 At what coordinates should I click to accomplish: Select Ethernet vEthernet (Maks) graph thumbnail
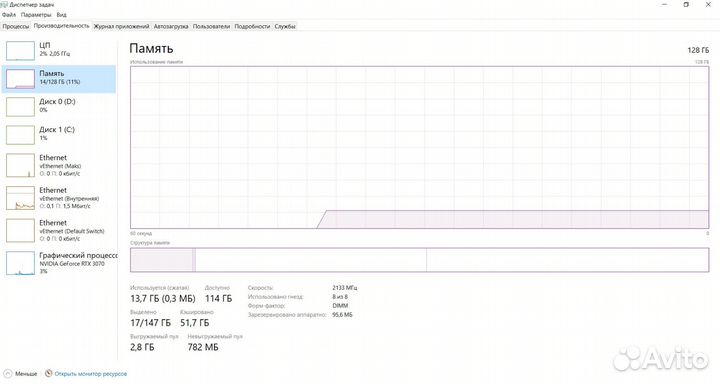[20, 165]
